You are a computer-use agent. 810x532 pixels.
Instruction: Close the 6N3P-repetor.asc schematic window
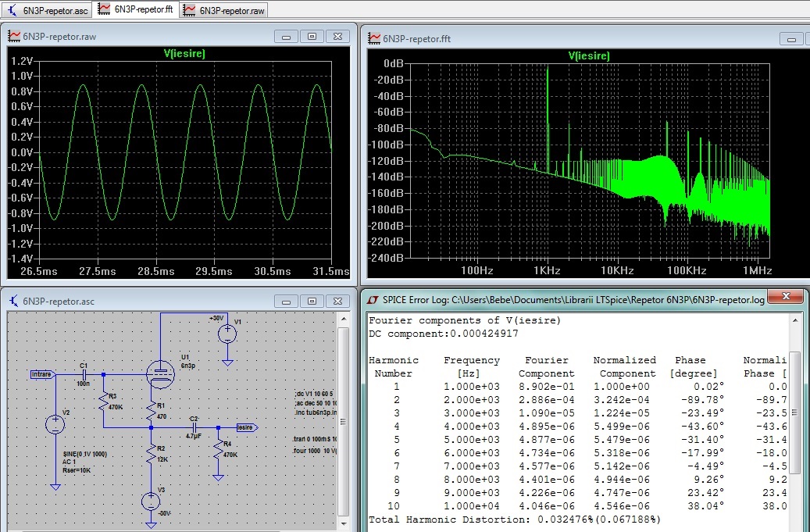point(338,301)
